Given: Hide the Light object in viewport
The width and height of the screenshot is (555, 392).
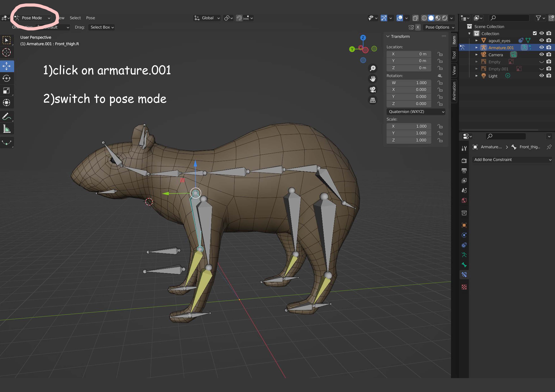Looking at the screenshot, I should pyautogui.click(x=542, y=76).
